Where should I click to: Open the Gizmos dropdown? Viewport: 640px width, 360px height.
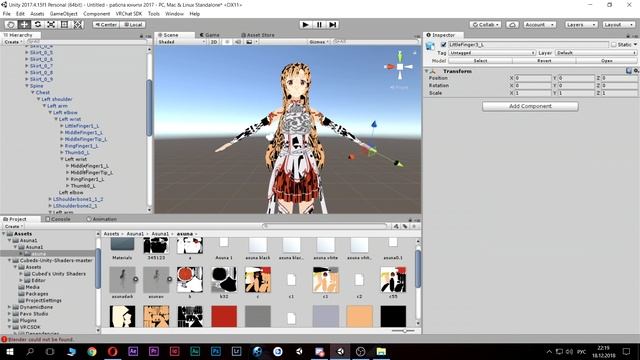pyautogui.click(x=319, y=42)
